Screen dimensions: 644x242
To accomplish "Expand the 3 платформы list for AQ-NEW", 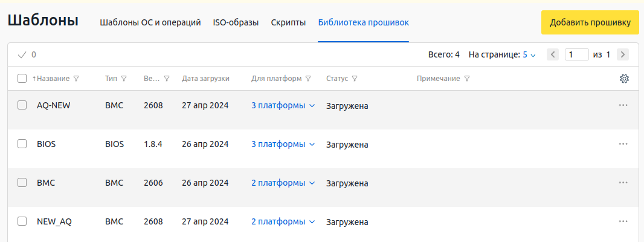I will point(283,106).
